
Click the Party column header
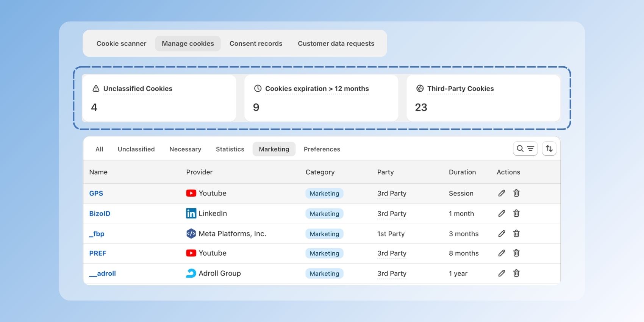pyautogui.click(x=385, y=172)
